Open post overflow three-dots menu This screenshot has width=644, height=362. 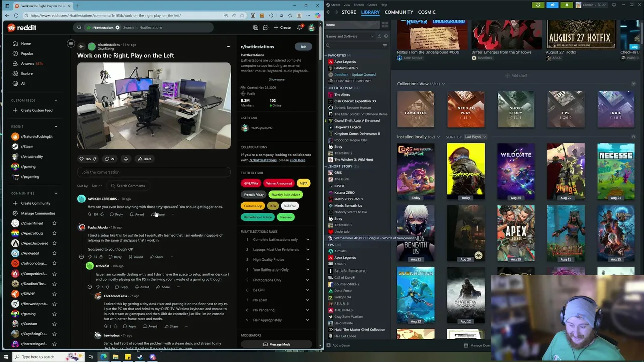click(228, 47)
